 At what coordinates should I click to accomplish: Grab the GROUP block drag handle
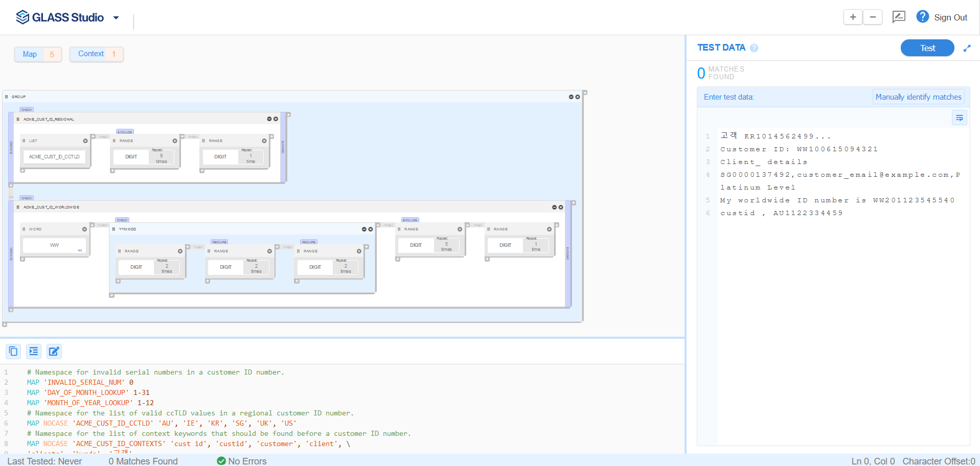[6, 97]
